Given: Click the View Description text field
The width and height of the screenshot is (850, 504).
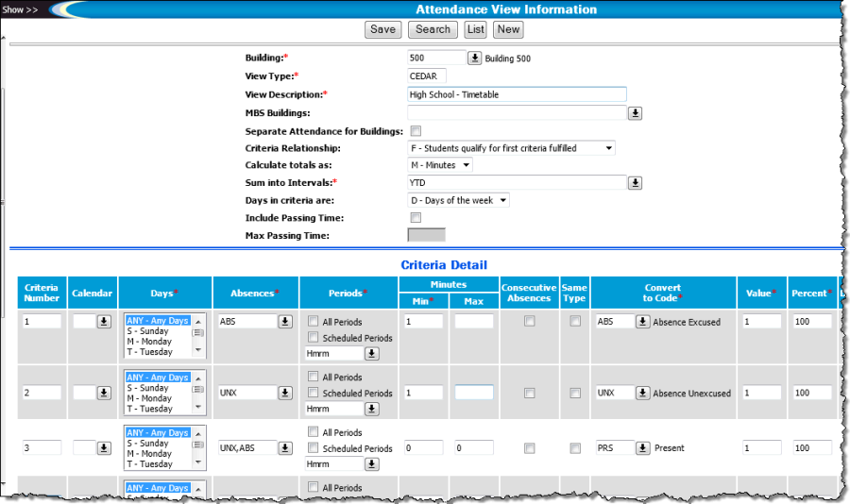Looking at the screenshot, I should pos(517,94).
